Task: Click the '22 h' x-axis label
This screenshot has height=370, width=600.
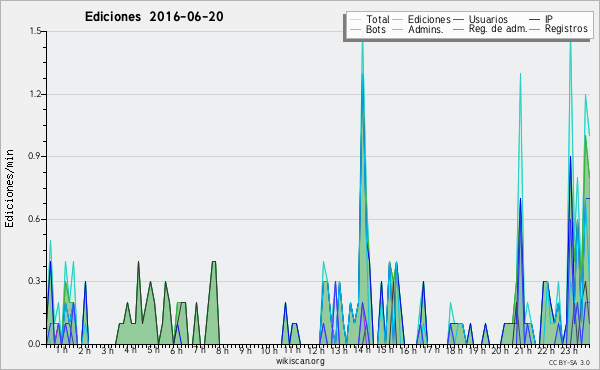Action: [x=546, y=350]
